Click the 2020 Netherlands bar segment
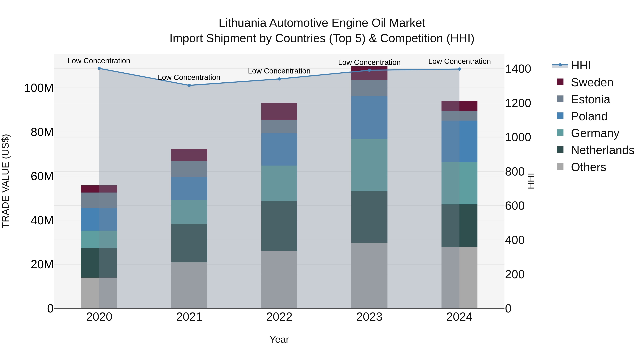 point(99,263)
